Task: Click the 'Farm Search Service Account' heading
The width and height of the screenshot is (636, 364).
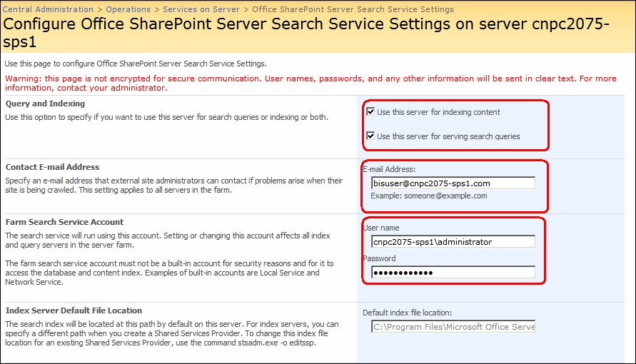Action: click(x=64, y=222)
